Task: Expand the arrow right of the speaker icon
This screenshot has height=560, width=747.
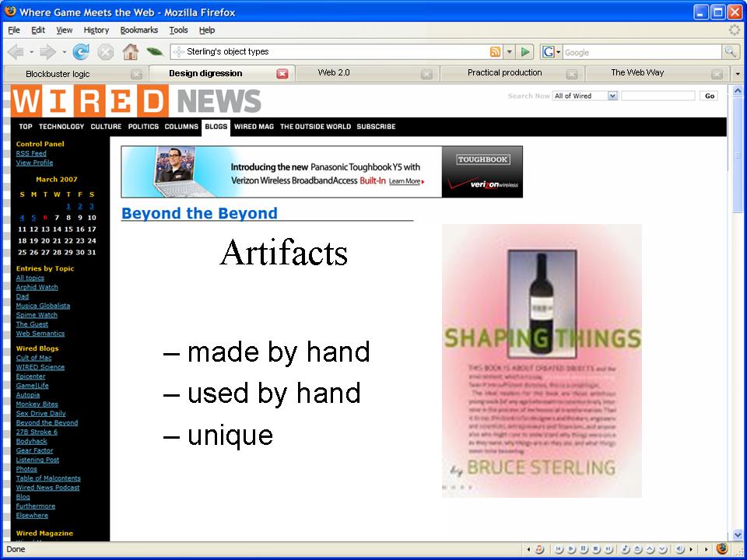Action: (691, 550)
